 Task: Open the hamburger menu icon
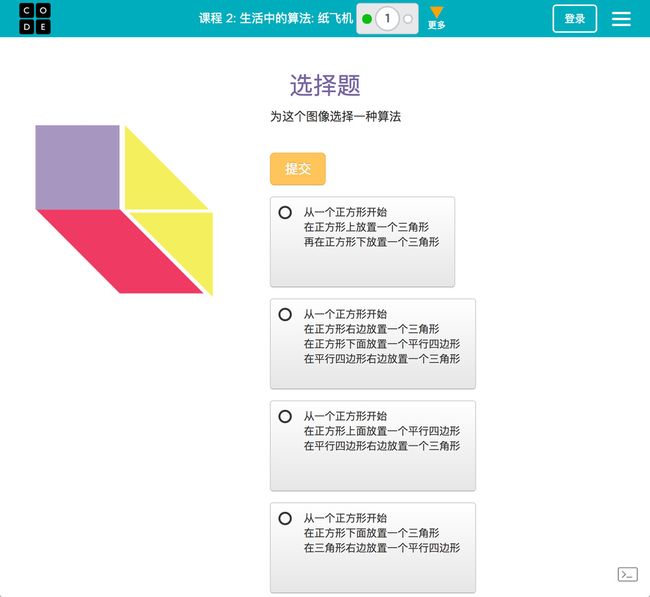click(621, 19)
